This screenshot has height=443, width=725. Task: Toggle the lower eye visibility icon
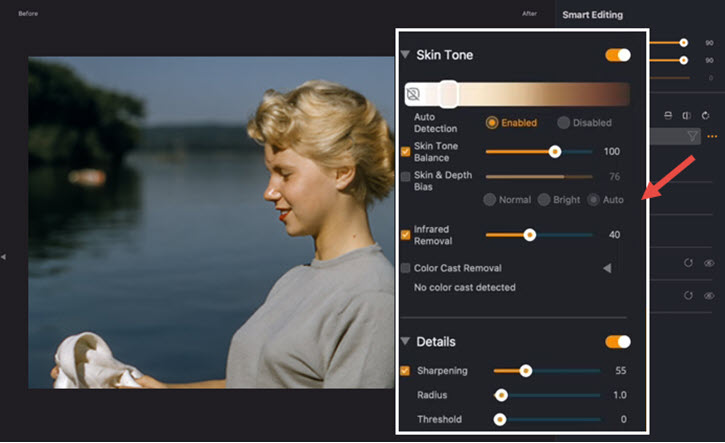pyautogui.click(x=709, y=295)
